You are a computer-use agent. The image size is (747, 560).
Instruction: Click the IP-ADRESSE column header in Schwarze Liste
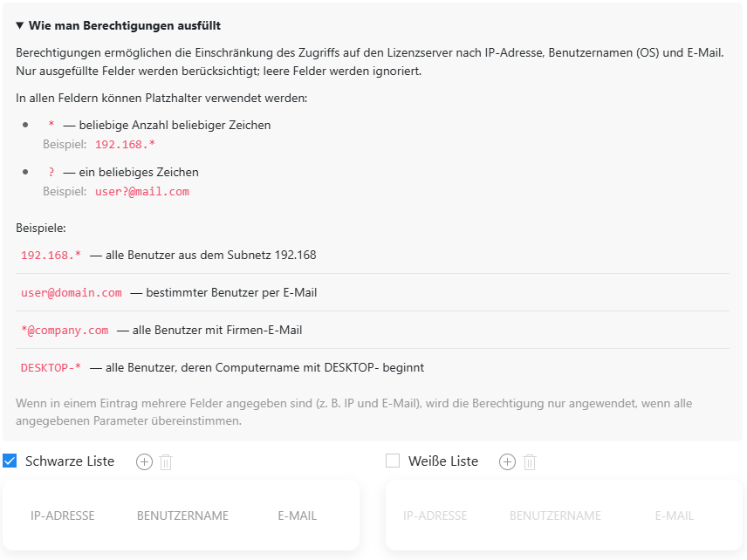tap(63, 516)
